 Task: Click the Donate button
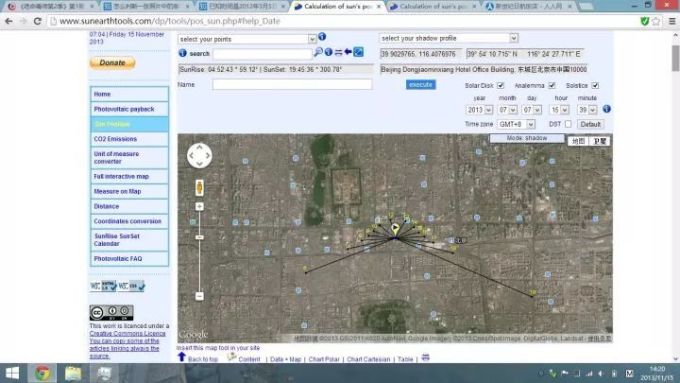112,63
